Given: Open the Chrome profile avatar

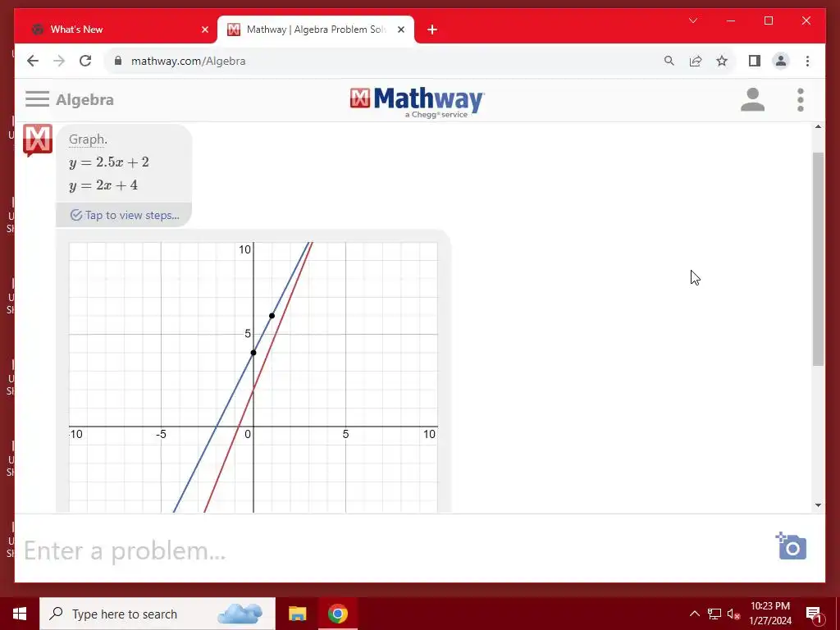Looking at the screenshot, I should pyautogui.click(x=781, y=61).
